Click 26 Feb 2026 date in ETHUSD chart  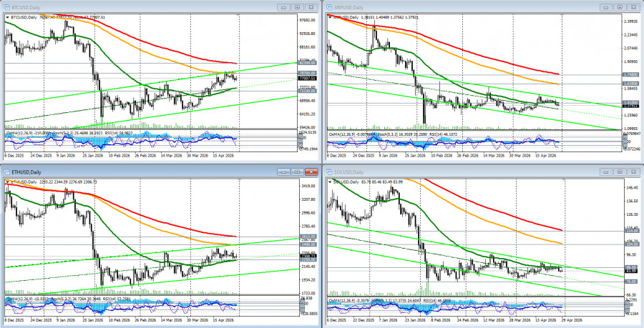tap(146, 319)
